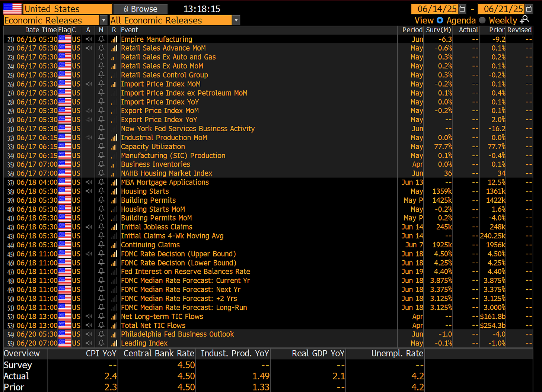Image resolution: width=542 pixels, height=392 pixels.
Task: Set alert bell for FOMC Rate Decision (Lower Bound)
Action: pyautogui.click(x=101, y=263)
